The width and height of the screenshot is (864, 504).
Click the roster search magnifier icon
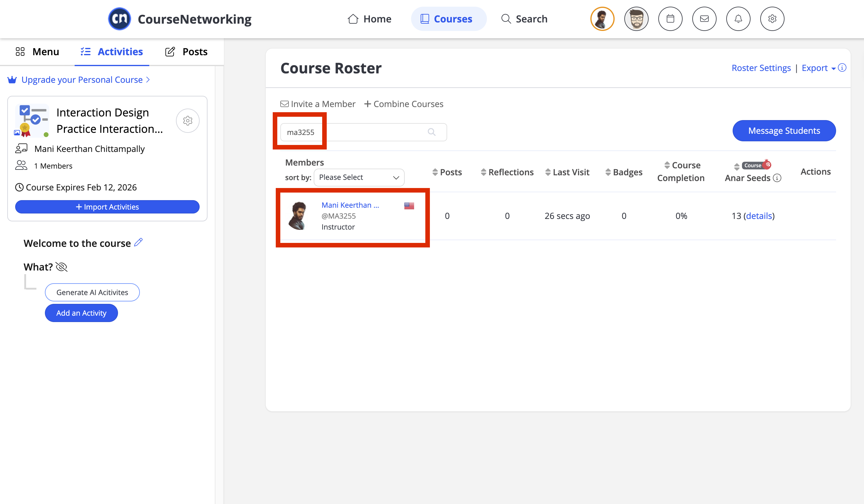click(431, 132)
